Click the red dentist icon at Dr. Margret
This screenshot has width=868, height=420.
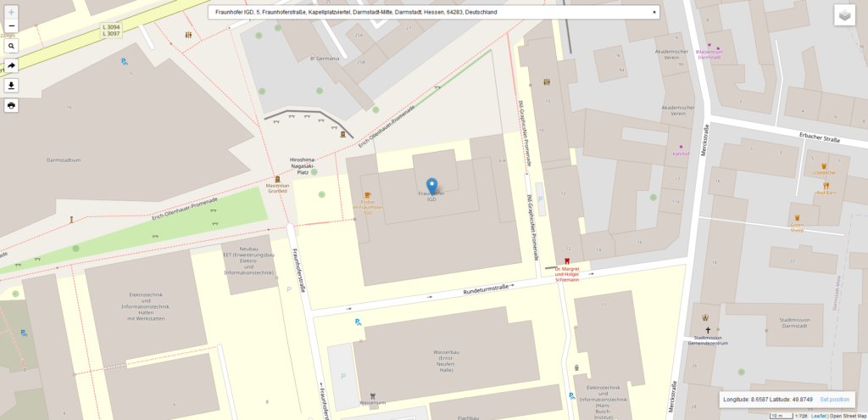point(566,261)
